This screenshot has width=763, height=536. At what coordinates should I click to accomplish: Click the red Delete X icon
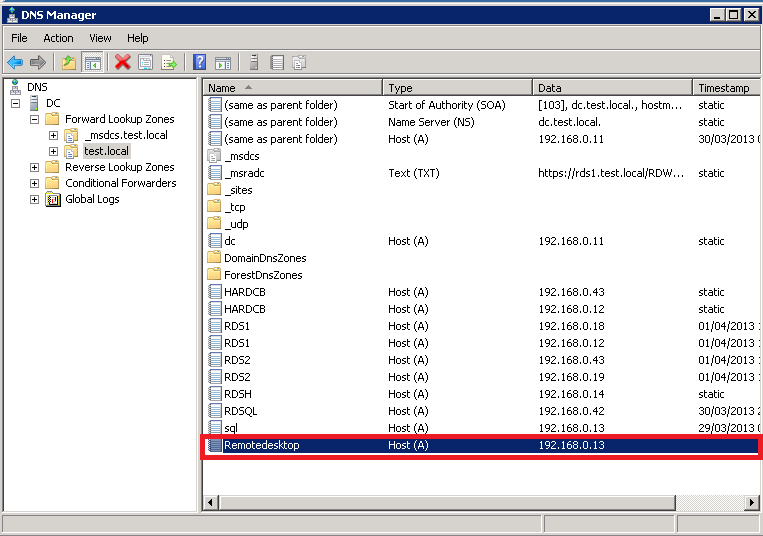(123, 63)
